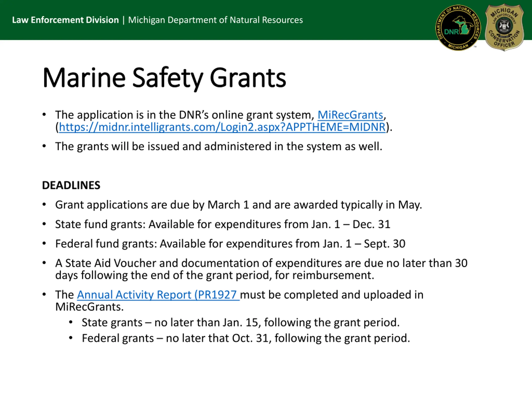Image resolution: width=532 pixels, height=399 pixels.
Task: Open the MiRecGrants hyperlink
Action: pyautogui.click(x=350, y=115)
